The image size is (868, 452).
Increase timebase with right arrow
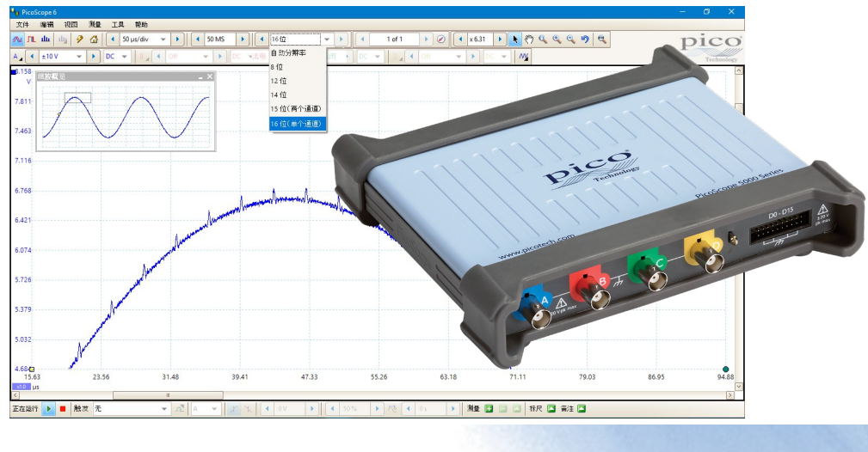(x=178, y=40)
